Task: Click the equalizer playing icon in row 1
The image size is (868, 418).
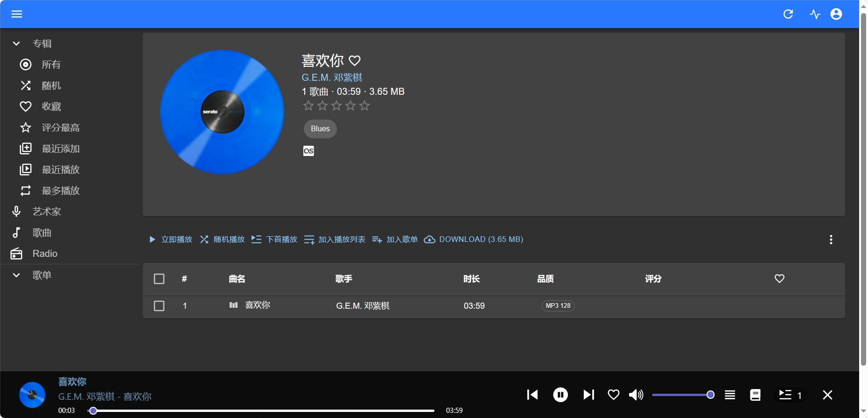Action: pos(234,305)
